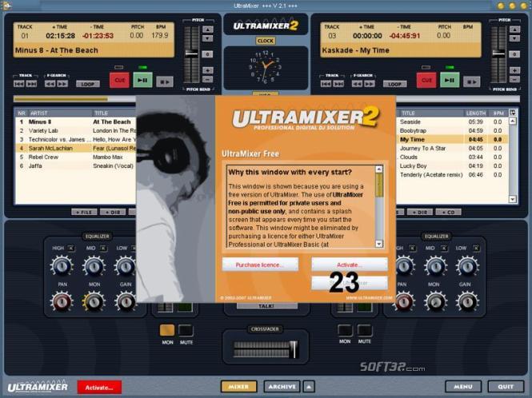Viewport: 532px width, 398px height.
Task: Reset right deck pitch to 0
Action: [x=514, y=54]
